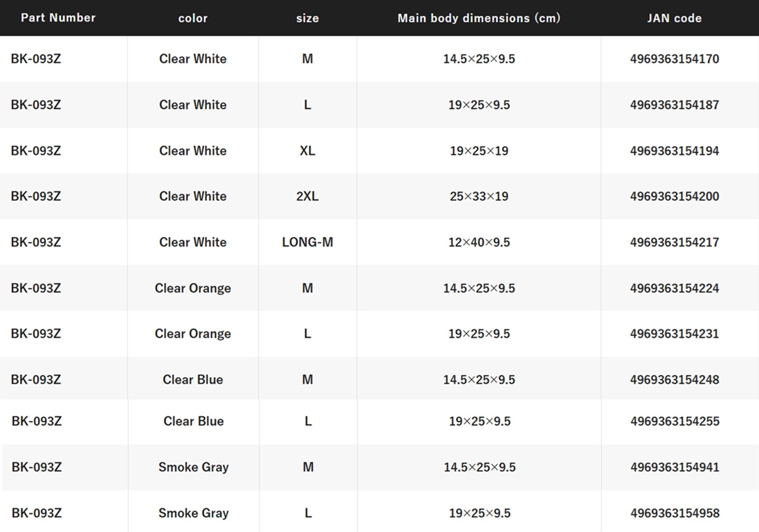The height and width of the screenshot is (532, 759).
Task: Select the LONG-M size cell
Action: tap(307, 242)
